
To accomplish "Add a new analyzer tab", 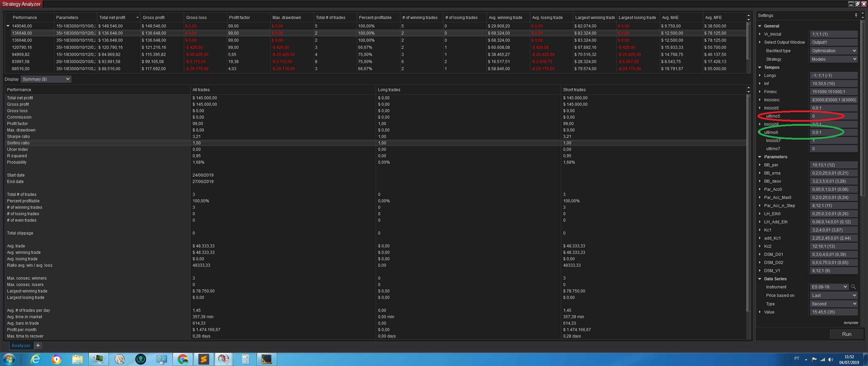I will [38, 345].
